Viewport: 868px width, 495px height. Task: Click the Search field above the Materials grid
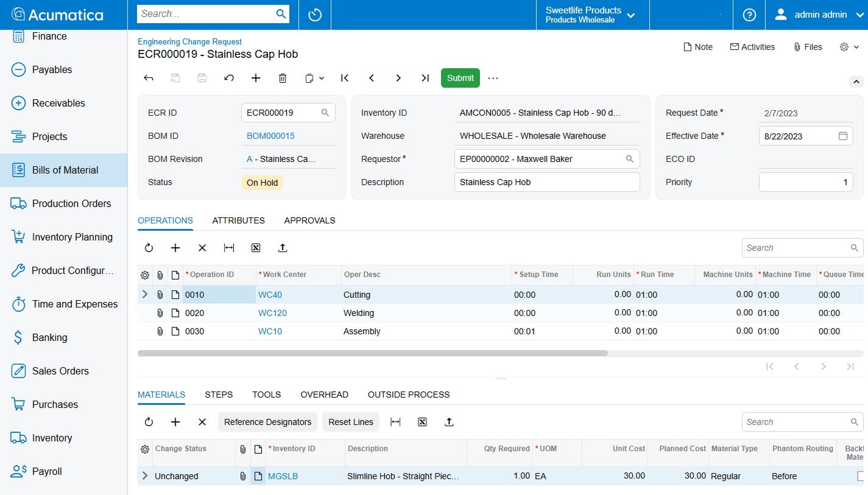pyautogui.click(x=798, y=421)
